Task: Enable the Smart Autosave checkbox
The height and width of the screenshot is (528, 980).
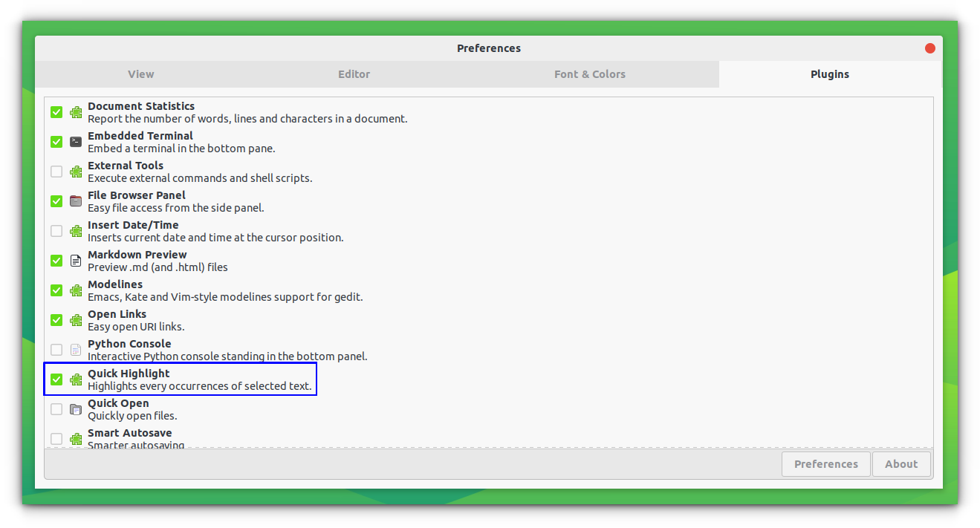Action: pos(56,439)
